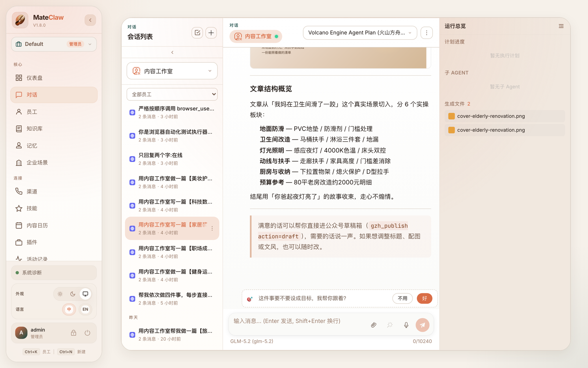This screenshot has width=588, height=368.
Task: Click the vertical dots menu in chat header
Action: point(427,33)
